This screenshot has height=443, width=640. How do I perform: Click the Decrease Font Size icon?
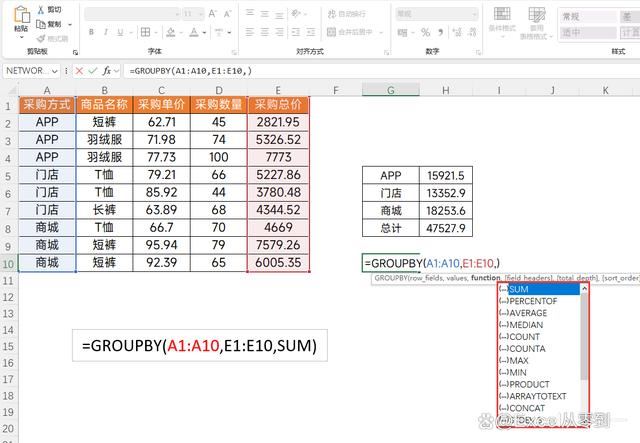pos(227,14)
